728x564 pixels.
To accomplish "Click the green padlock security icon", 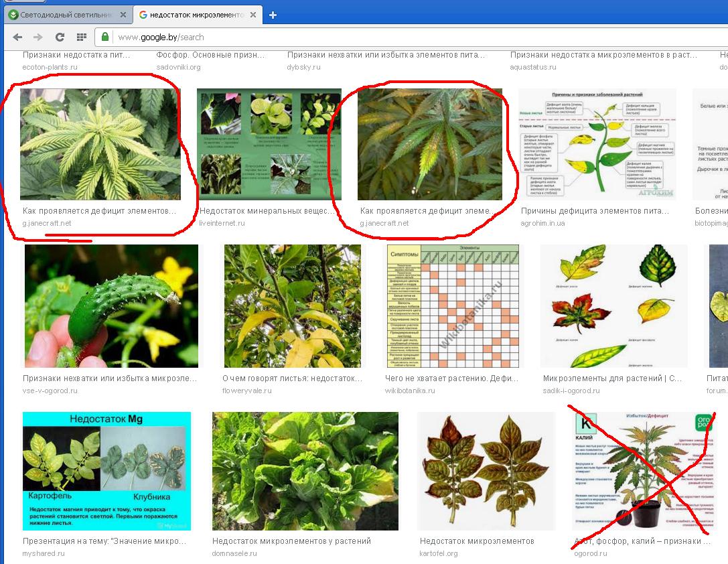I will pyautogui.click(x=105, y=37).
